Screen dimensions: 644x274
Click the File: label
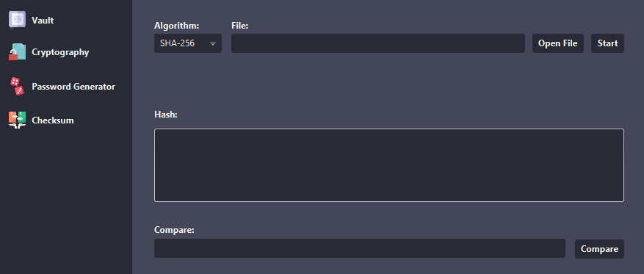click(x=240, y=26)
